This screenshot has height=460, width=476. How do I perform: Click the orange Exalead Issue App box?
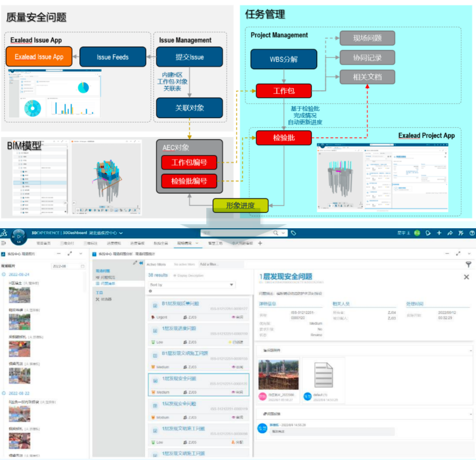point(39,57)
